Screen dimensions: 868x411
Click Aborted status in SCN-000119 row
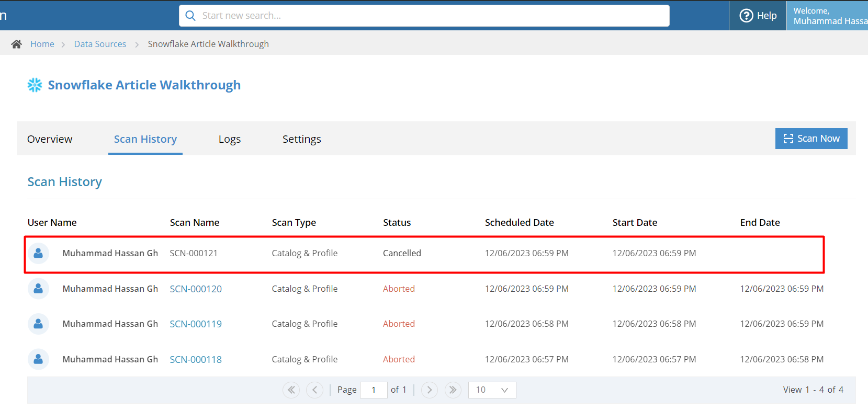[399, 324]
